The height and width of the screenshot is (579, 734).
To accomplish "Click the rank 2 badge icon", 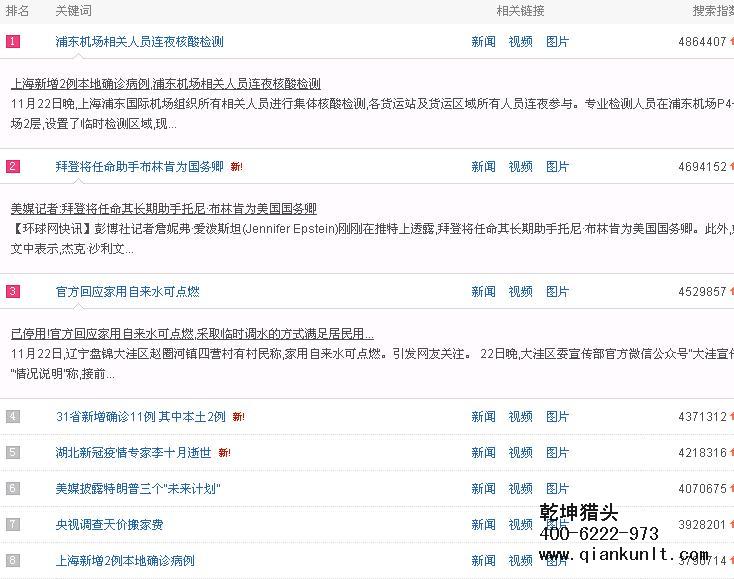I will [x=13, y=167].
